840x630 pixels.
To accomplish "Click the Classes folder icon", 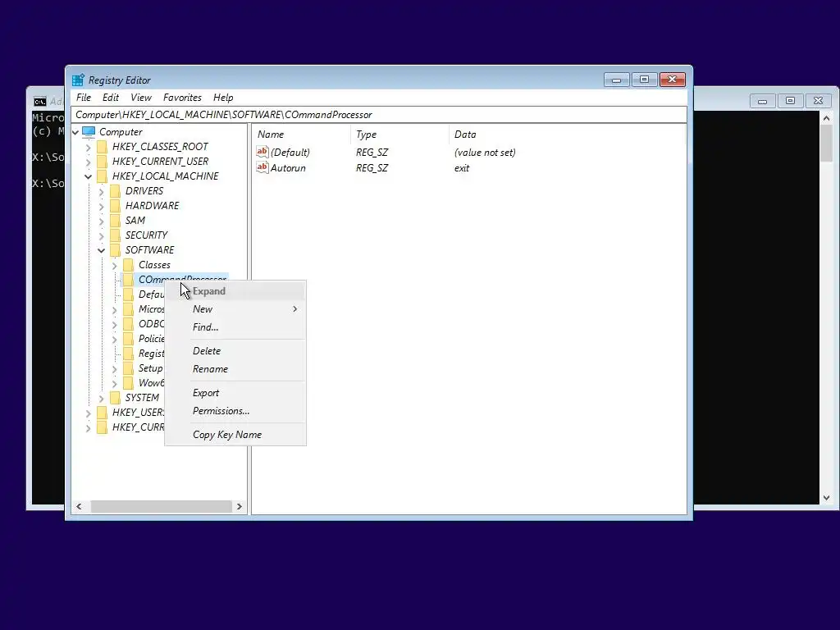I will coord(128,265).
